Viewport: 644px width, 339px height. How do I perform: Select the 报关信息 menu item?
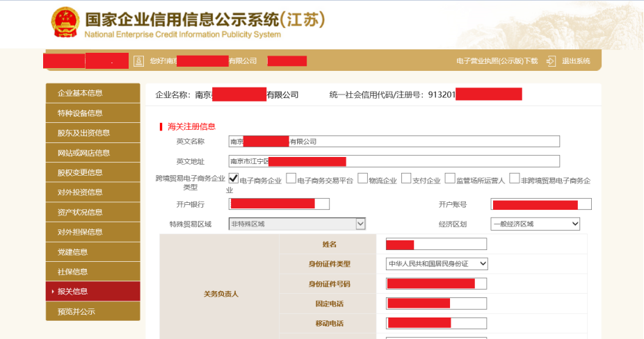point(92,291)
